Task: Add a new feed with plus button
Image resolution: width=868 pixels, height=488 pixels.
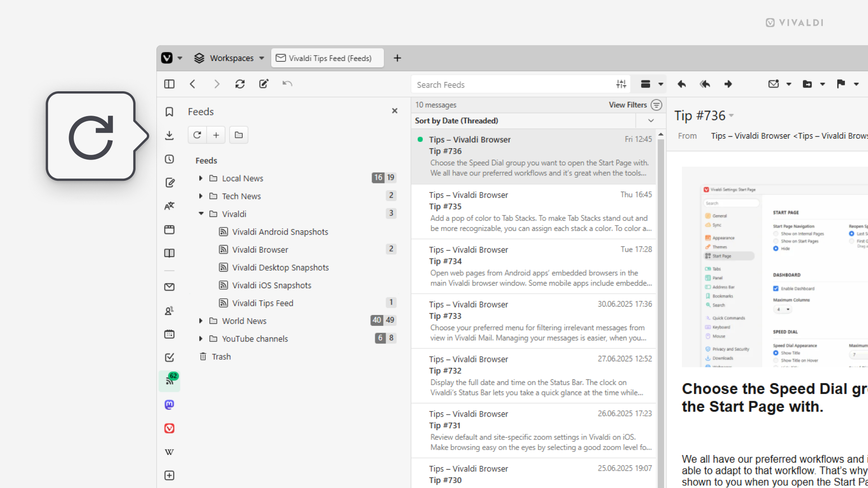Action: (216, 135)
